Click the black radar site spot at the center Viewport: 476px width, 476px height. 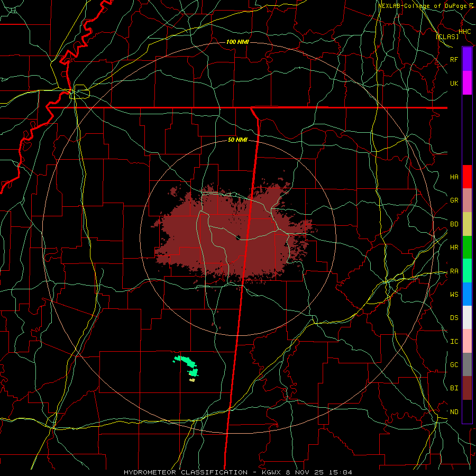point(237,237)
